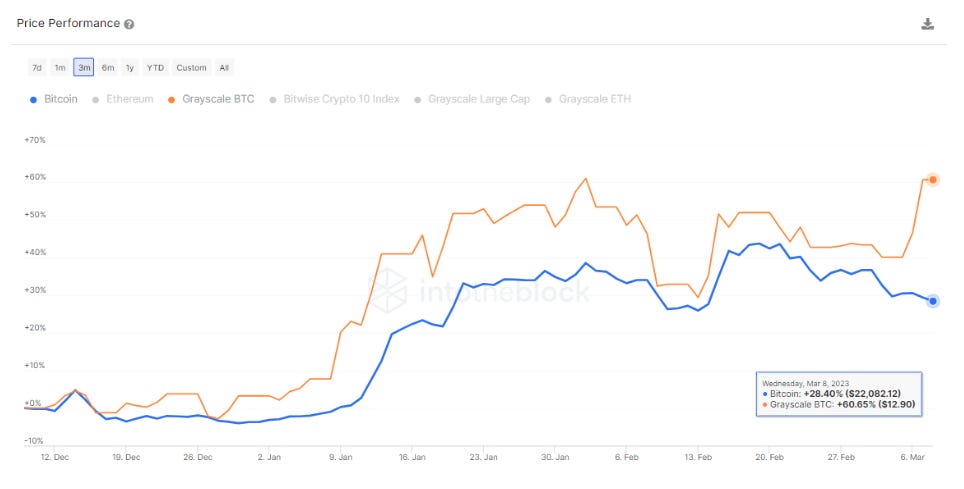Click the '6. Feb' axis label
The image size is (964, 489).
pos(626,457)
